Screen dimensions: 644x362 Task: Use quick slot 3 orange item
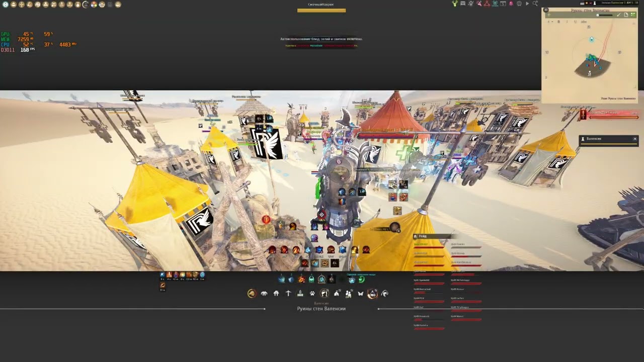point(301,280)
